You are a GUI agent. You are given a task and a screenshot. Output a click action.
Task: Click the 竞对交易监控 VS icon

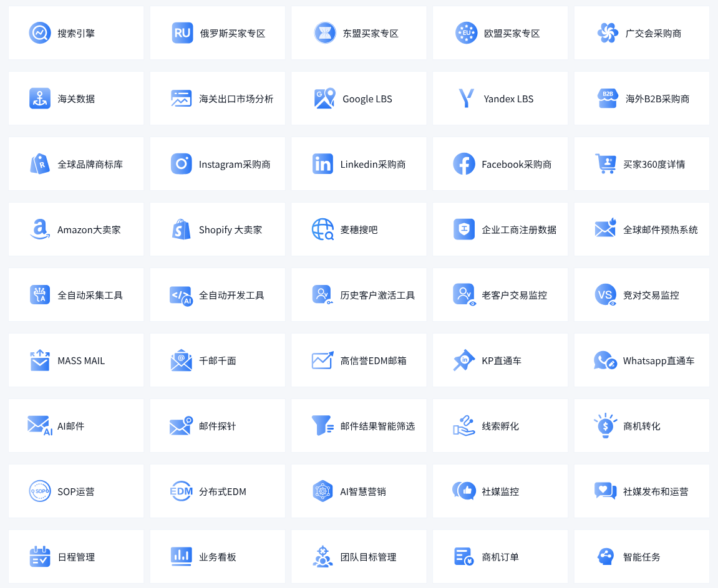click(605, 295)
